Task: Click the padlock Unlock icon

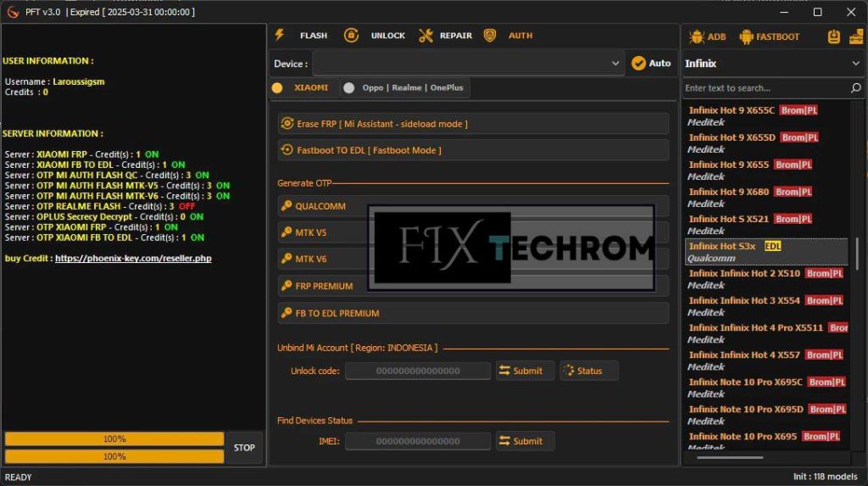Action: (351, 36)
